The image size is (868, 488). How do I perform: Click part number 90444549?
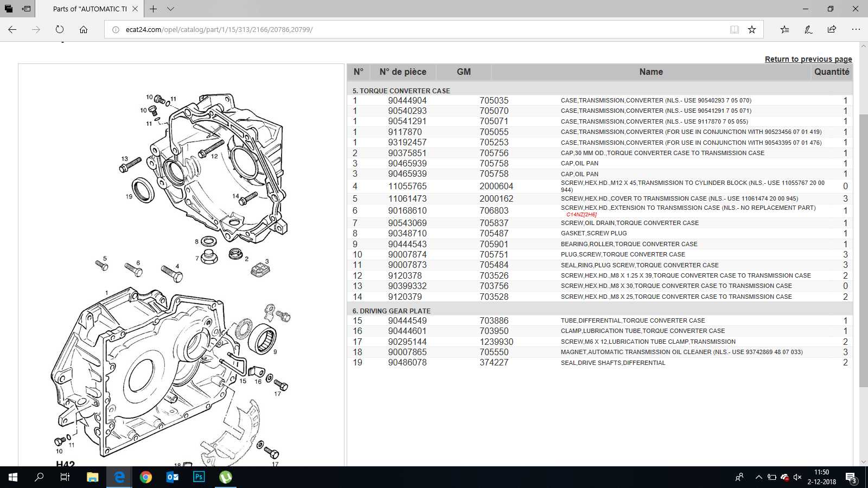(407, 320)
